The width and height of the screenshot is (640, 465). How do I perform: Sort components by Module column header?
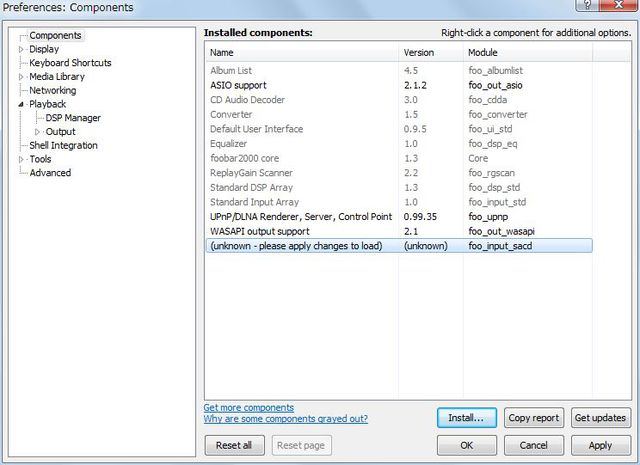coord(528,53)
